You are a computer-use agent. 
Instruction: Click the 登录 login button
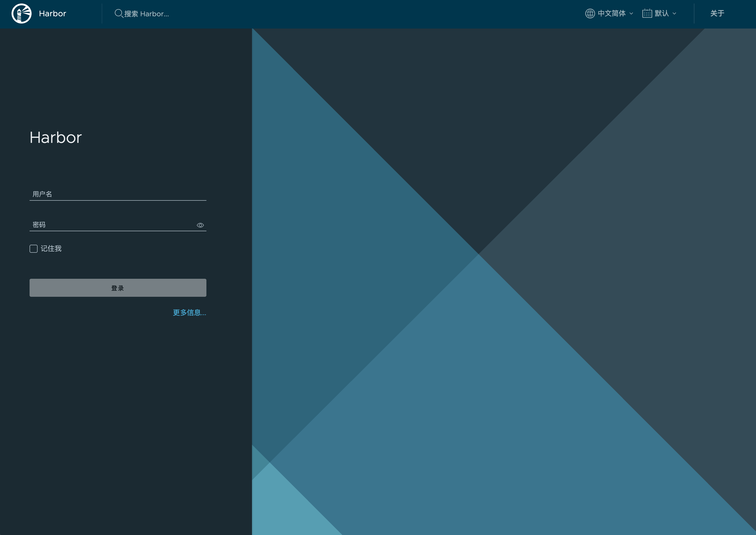tap(118, 288)
